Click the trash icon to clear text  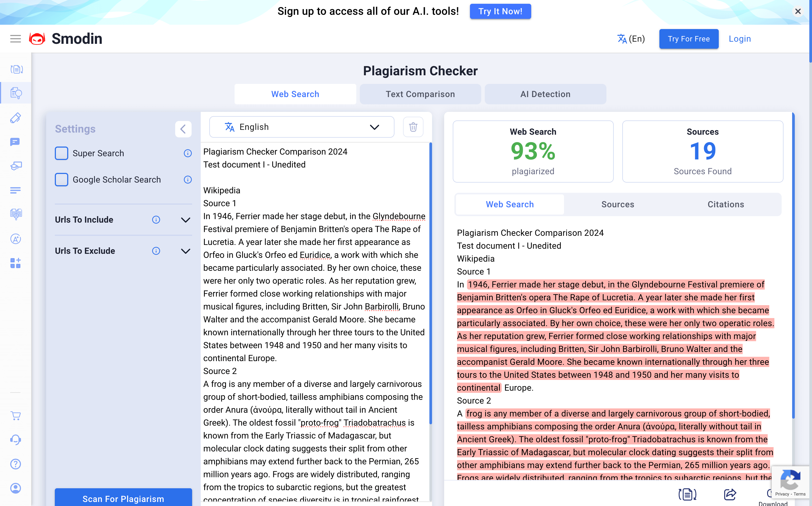pyautogui.click(x=413, y=127)
